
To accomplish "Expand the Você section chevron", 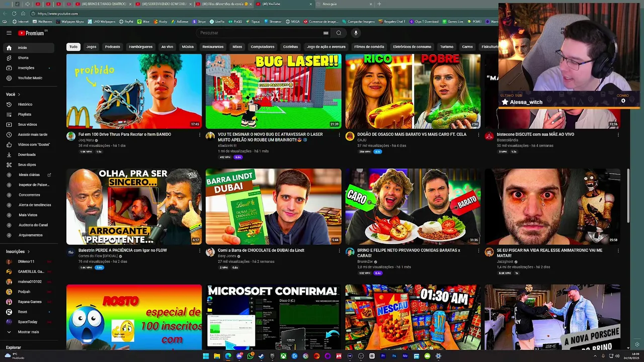I will pyautogui.click(x=19, y=95).
